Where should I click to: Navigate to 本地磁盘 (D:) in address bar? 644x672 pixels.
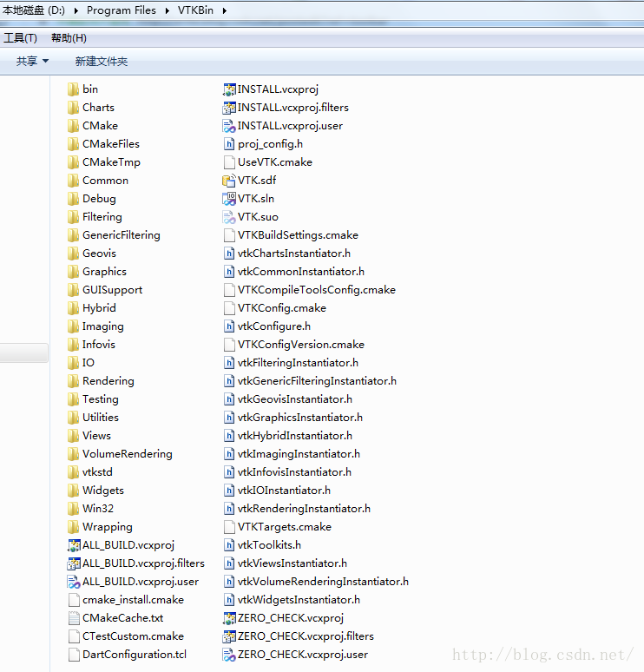(x=34, y=10)
